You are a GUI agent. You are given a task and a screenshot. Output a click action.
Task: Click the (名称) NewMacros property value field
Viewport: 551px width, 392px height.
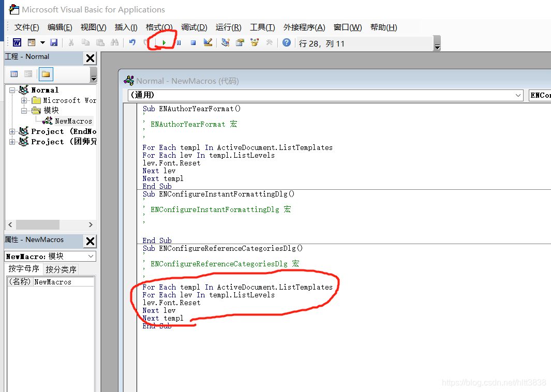[63, 282]
